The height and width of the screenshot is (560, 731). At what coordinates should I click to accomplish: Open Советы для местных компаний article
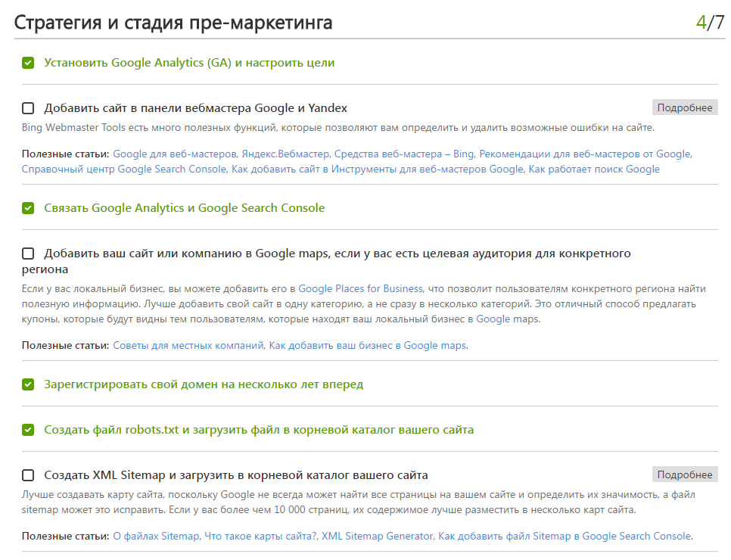pos(188,346)
